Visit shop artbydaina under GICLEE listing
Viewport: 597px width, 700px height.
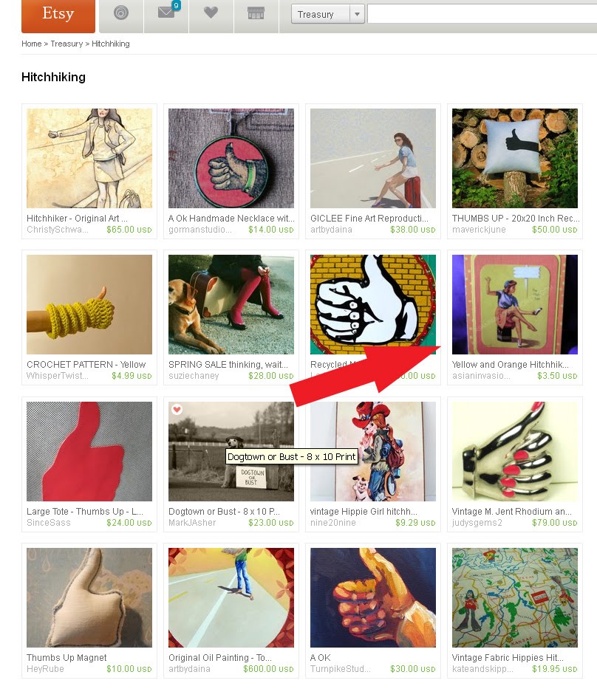pos(331,230)
